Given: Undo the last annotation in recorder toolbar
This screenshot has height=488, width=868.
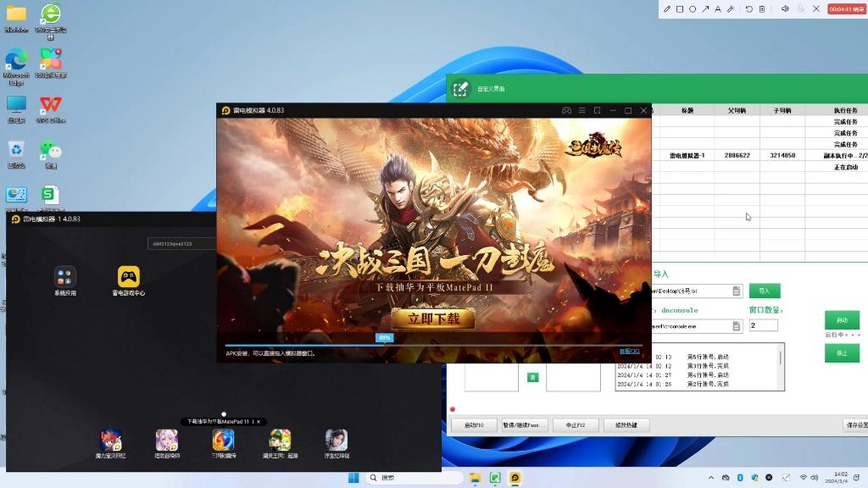Looking at the screenshot, I should (749, 8).
